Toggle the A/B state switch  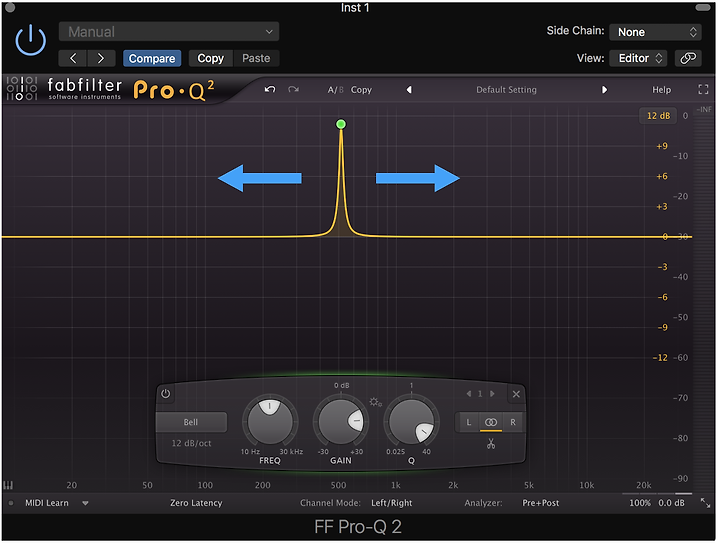335,90
